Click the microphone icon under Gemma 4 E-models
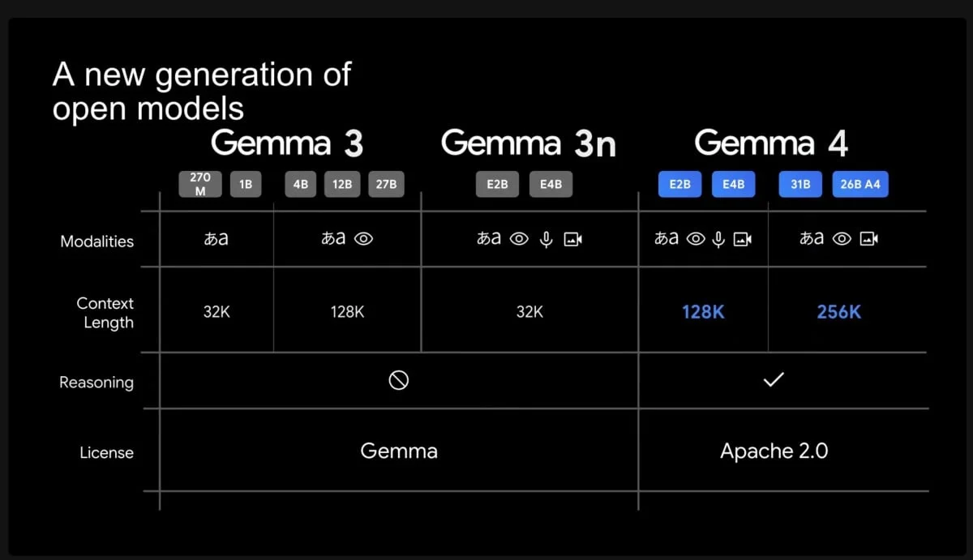973x560 pixels. [x=718, y=240]
